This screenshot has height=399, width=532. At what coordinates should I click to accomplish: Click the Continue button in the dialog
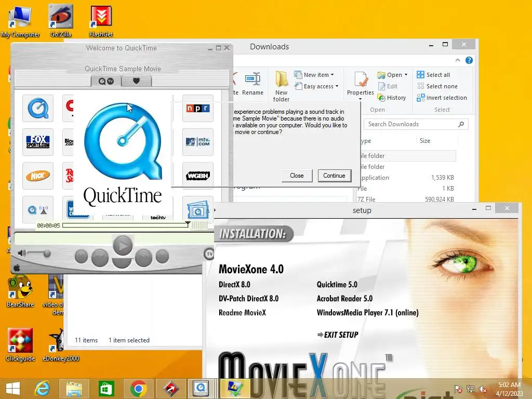click(x=334, y=176)
